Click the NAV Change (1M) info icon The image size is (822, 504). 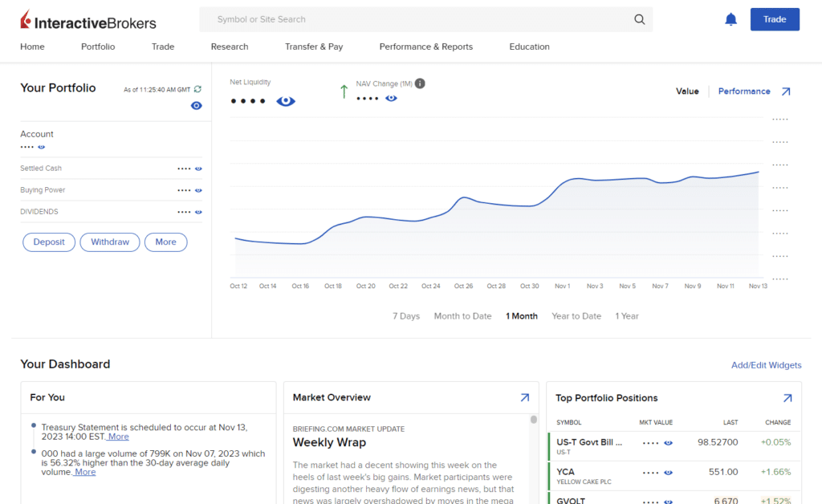point(418,83)
